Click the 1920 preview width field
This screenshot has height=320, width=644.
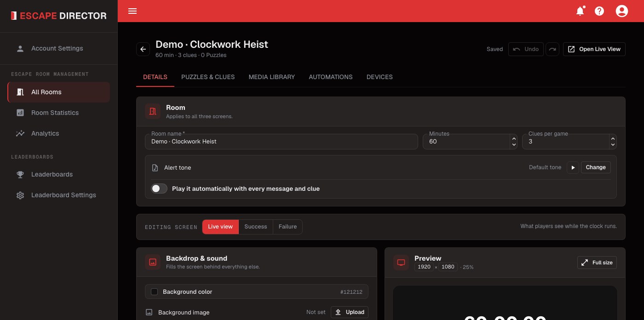(x=424, y=267)
